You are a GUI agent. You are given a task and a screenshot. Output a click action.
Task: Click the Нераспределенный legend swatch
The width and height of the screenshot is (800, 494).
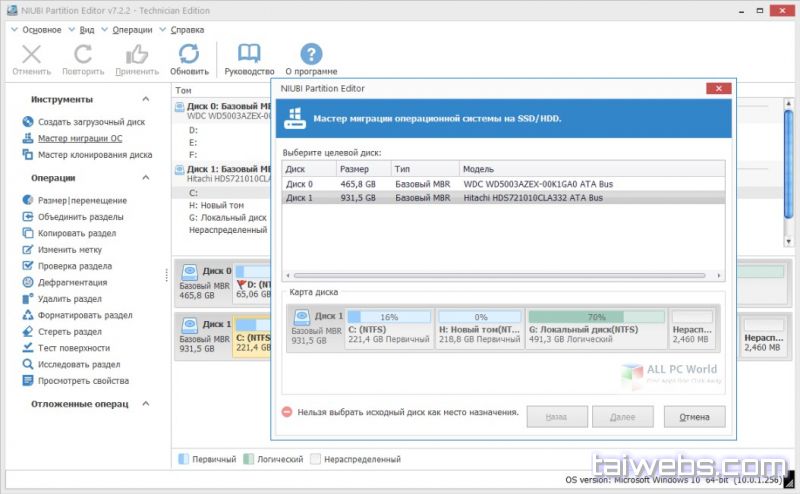tap(316, 459)
